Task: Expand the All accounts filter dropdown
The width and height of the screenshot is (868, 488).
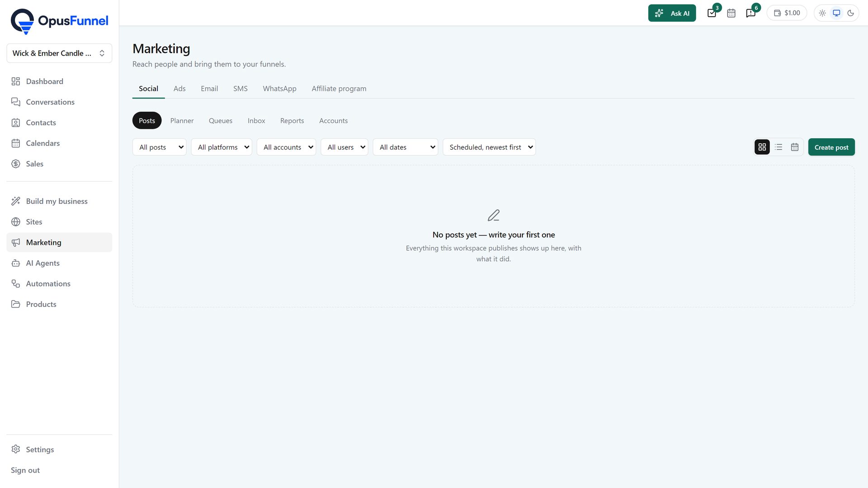Action: point(286,147)
